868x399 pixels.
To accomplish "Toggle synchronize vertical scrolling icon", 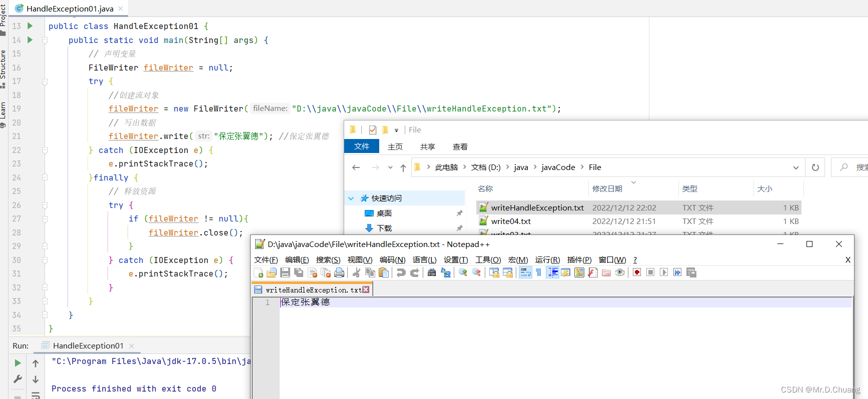I will pos(494,272).
